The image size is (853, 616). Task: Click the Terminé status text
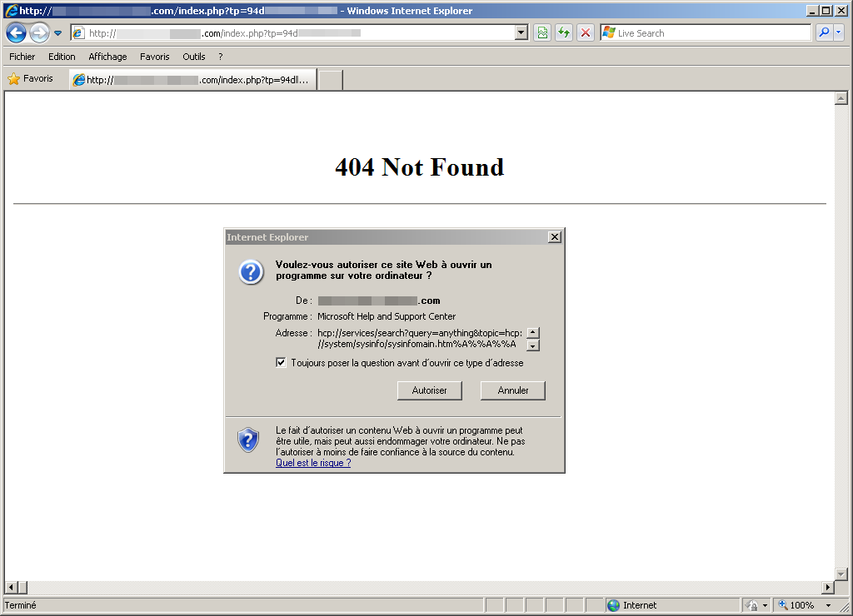[21, 605]
